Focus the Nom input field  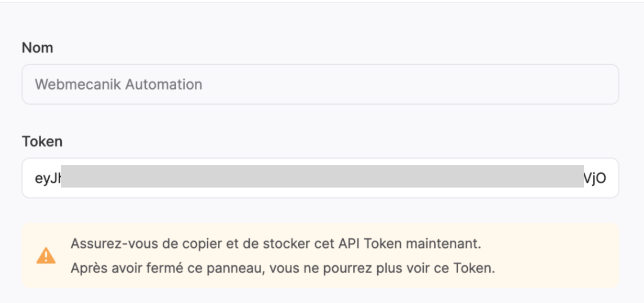[320, 84]
